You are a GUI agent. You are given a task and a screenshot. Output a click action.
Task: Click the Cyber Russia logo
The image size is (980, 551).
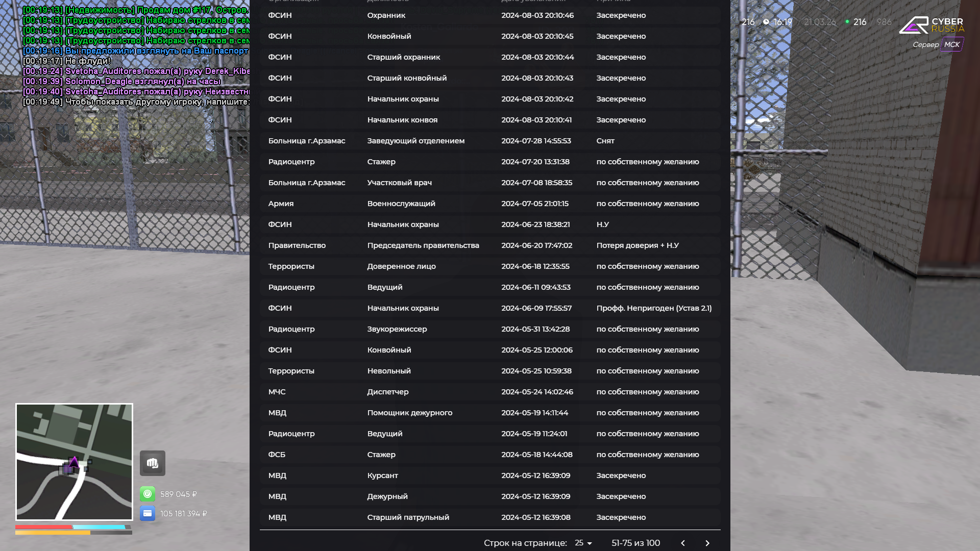931,25
